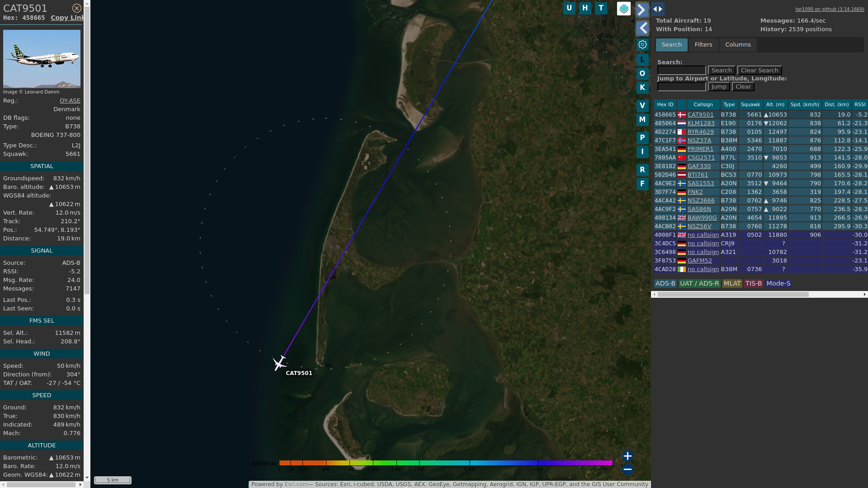This screenshot has width=868, height=488.
Task: Open the Boeing 737 aircraft photo
Action: click(42, 59)
